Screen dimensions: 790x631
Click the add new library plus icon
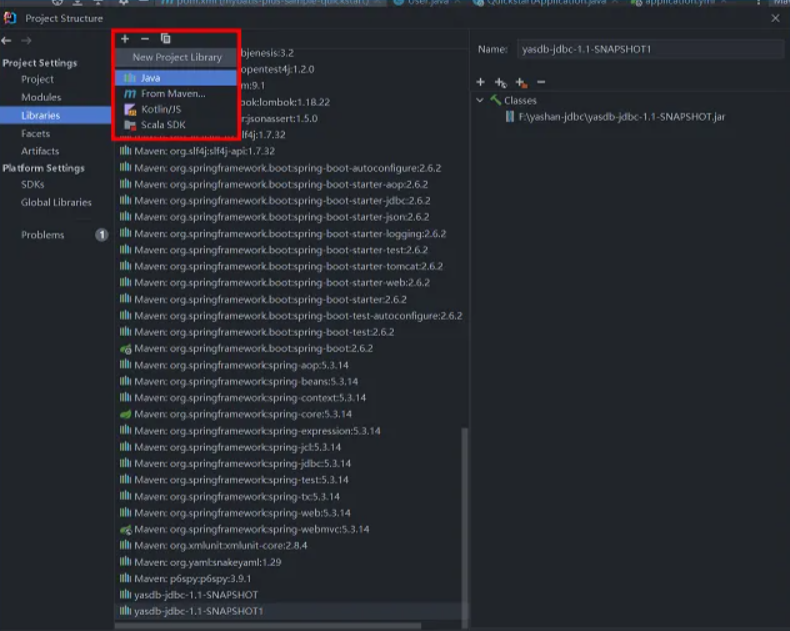(125, 39)
